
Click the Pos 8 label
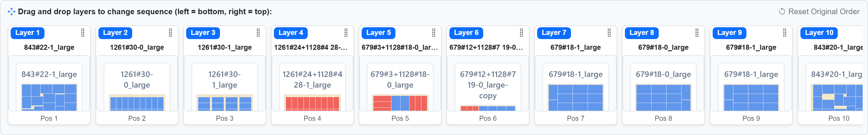tap(663, 118)
